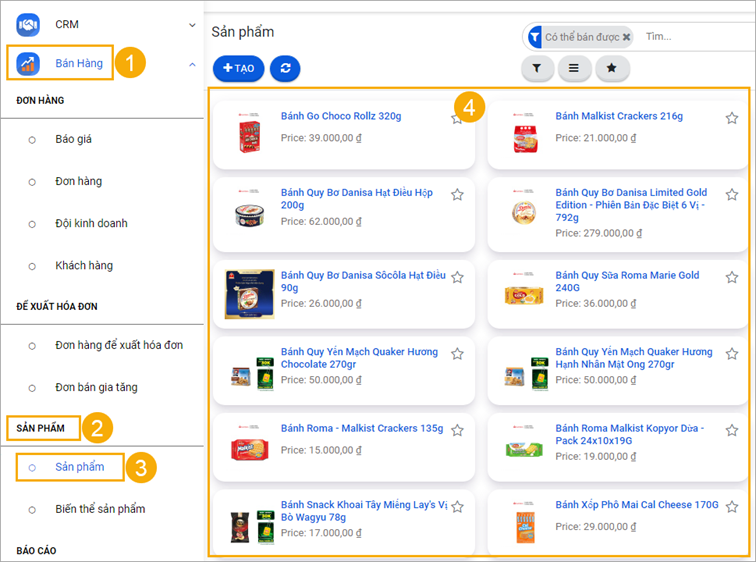Viewport: 756px width, 562px height.
Task: Click Lay's Bò Wagyu snack thumbnail
Action: pos(252,527)
